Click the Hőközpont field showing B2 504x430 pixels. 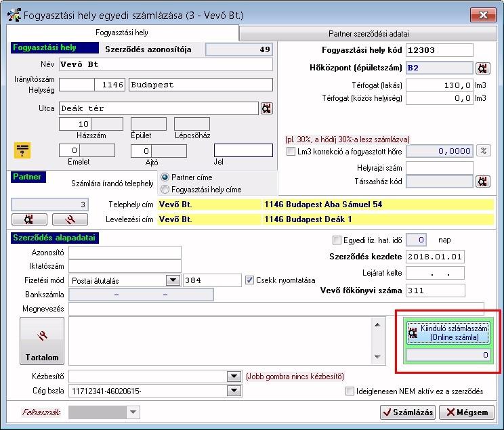(440, 68)
